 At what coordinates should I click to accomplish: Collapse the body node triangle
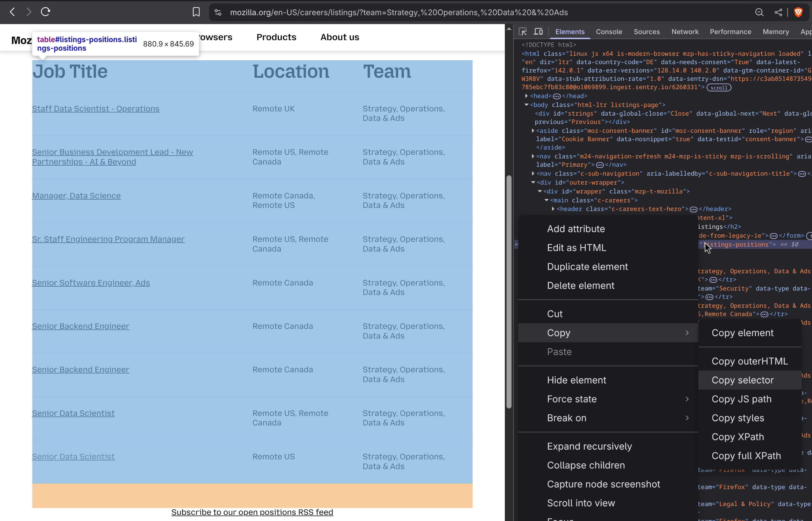point(526,105)
